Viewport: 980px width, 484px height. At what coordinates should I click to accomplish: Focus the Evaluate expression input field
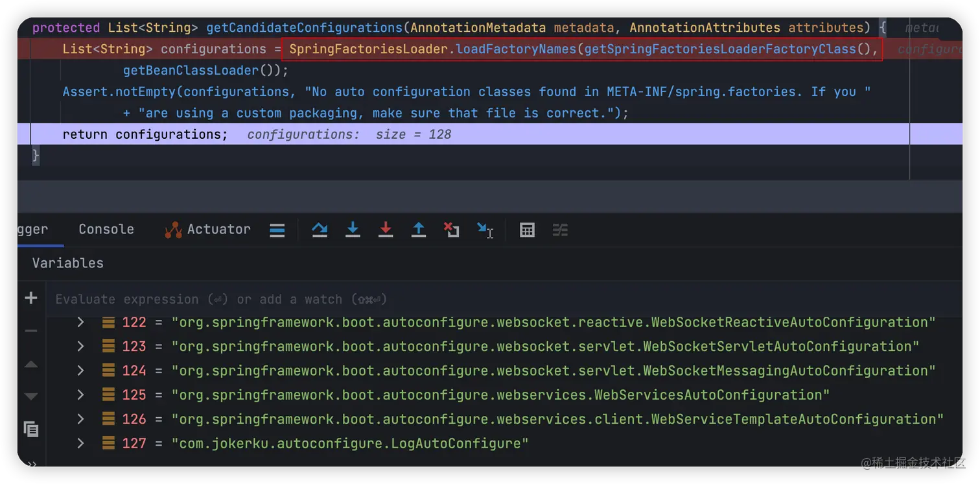tap(504, 299)
